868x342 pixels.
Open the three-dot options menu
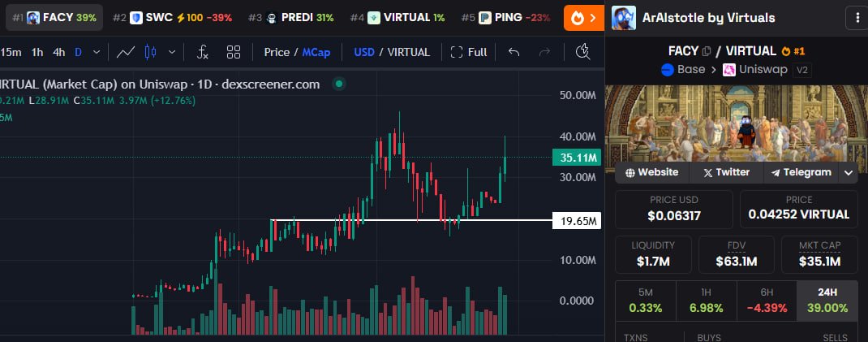[857, 17]
